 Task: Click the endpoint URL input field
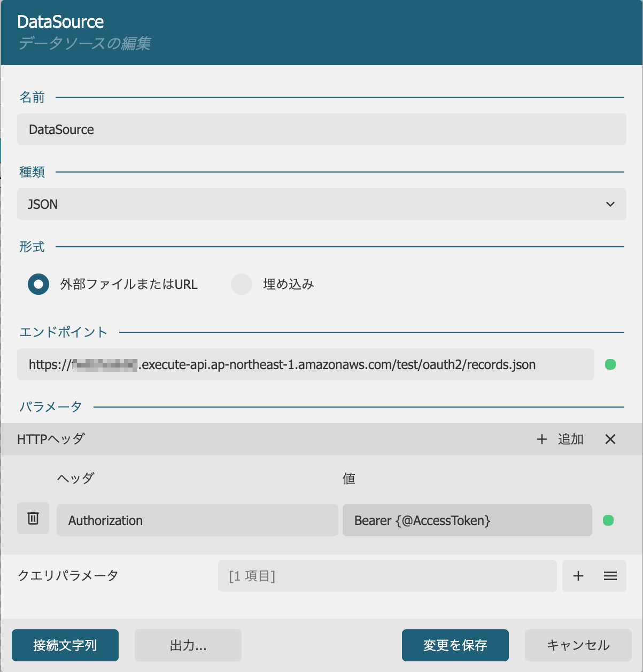coord(306,364)
